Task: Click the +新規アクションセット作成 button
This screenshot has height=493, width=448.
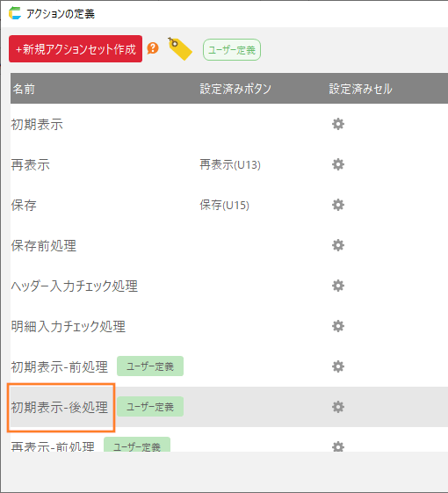Action: tap(76, 48)
